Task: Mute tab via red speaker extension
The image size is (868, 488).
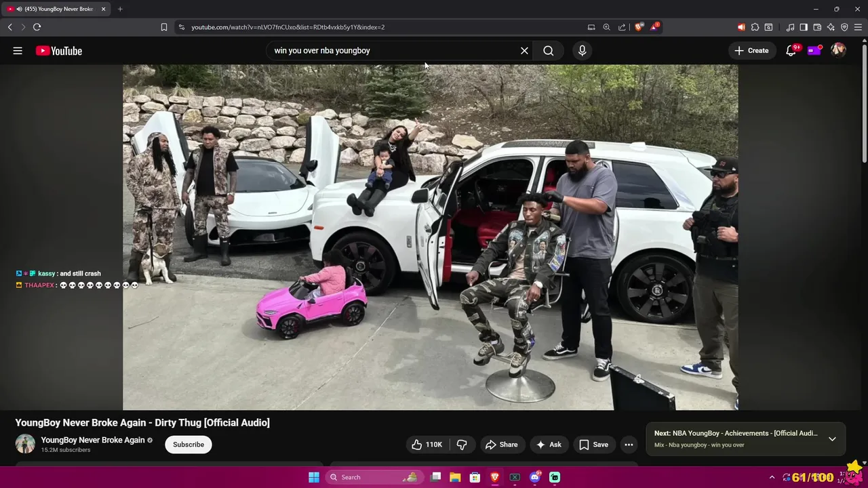Action: [x=741, y=27]
